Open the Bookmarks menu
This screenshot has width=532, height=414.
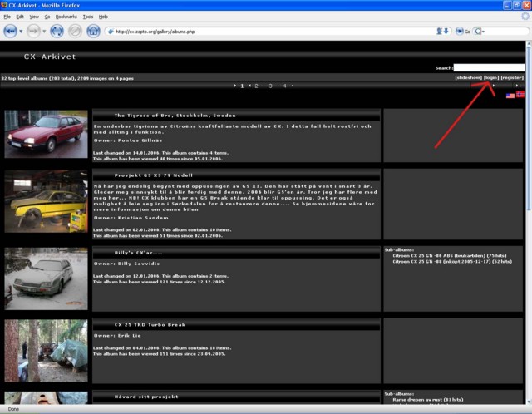[x=66, y=17]
